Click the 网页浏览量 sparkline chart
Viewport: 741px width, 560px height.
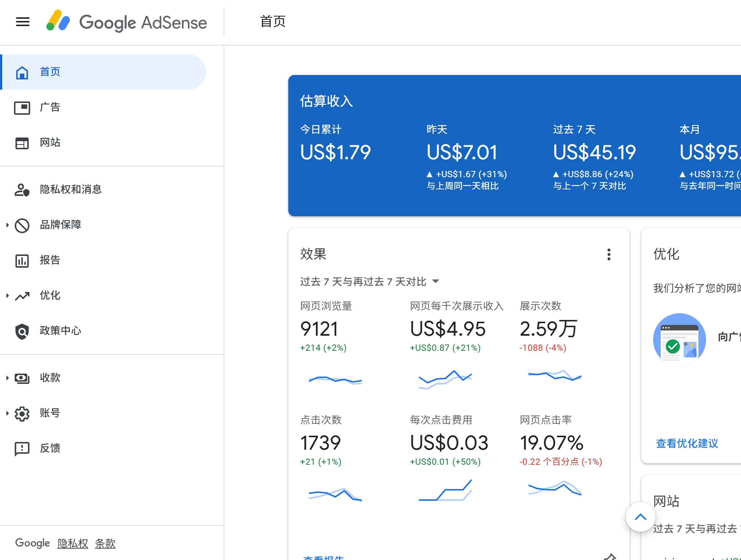pos(335,380)
